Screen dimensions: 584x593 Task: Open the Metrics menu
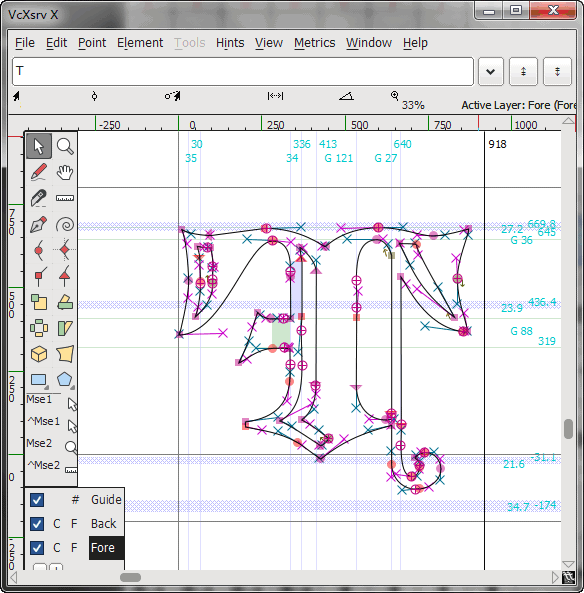point(315,43)
